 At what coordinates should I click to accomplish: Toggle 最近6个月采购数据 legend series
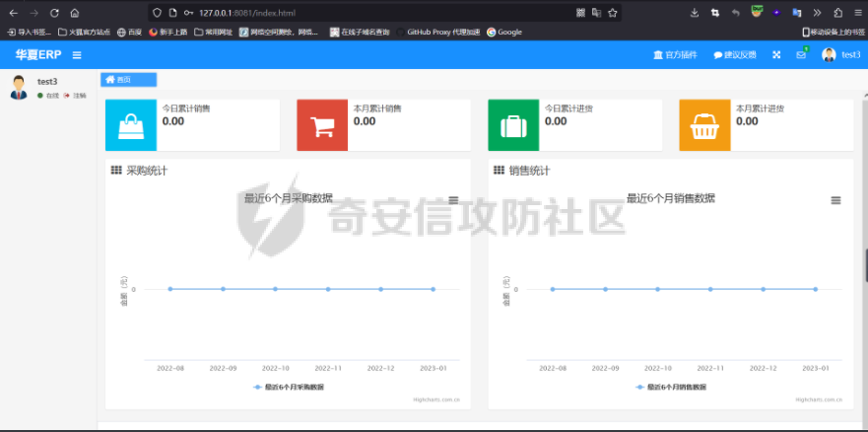tap(288, 387)
